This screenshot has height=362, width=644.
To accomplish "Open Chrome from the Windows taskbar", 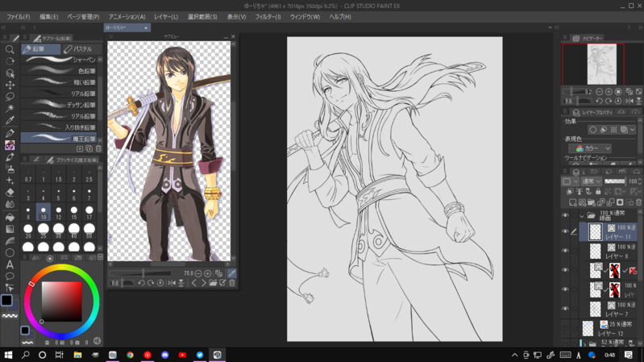I will point(130,355).
